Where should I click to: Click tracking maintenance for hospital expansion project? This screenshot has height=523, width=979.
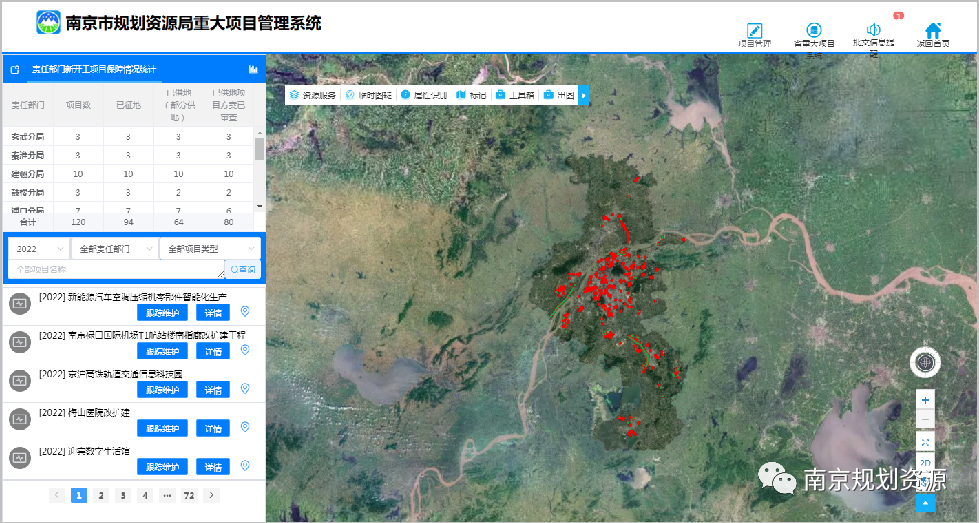162,428
